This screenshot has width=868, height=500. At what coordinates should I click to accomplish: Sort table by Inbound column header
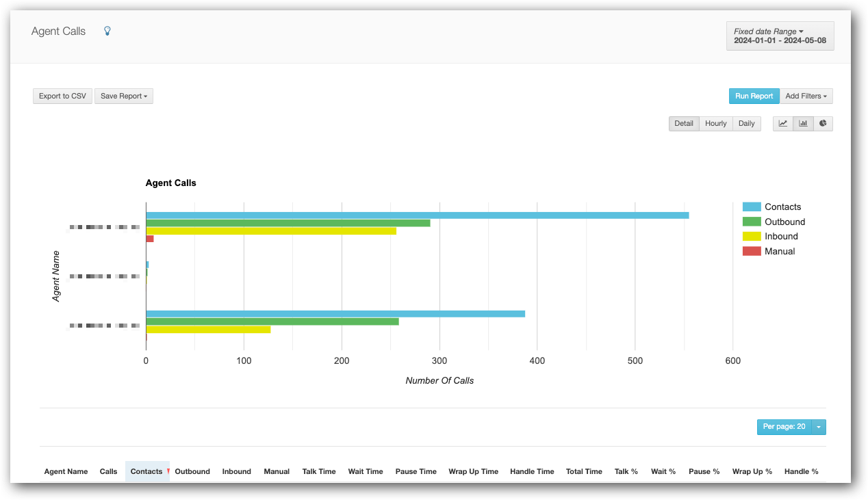(236, 471)
